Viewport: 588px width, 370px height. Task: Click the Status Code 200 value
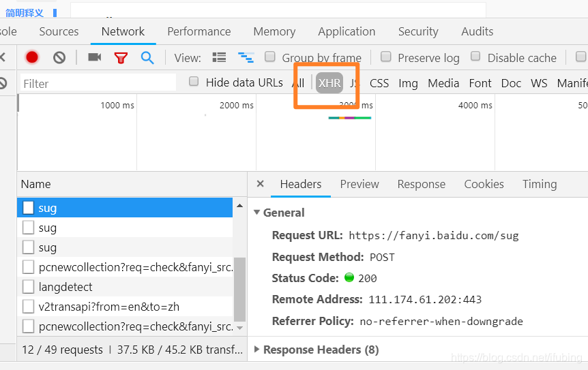(x=367, y=278)
